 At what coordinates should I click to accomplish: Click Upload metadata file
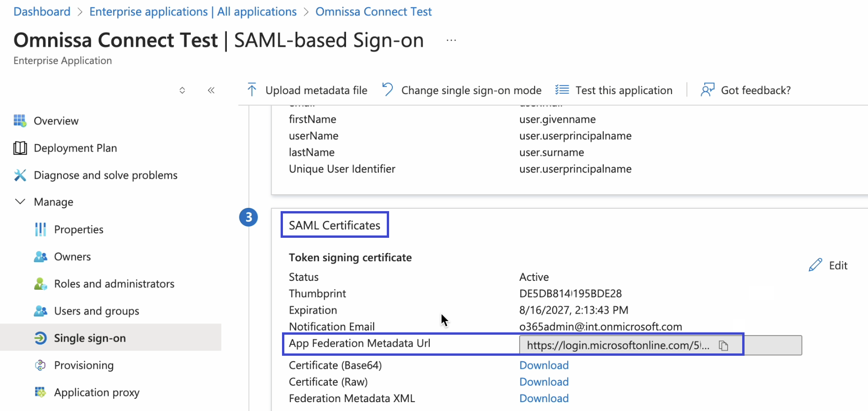point(316,90)
